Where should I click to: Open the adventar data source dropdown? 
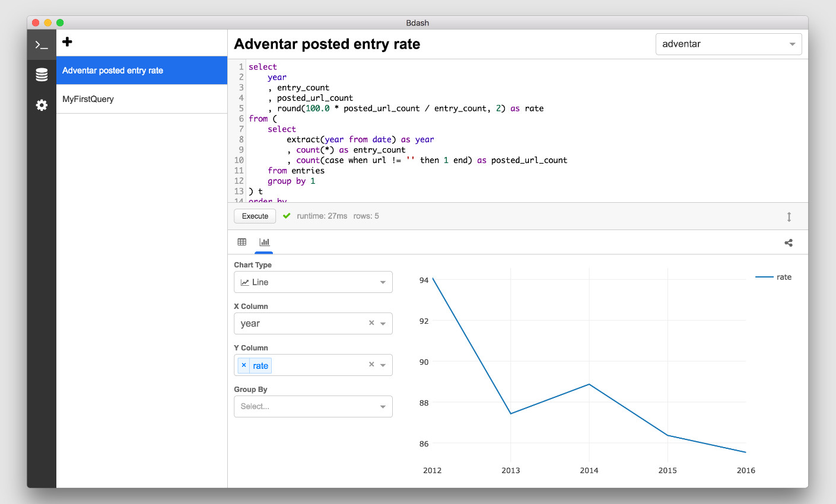tap(729, 44)
